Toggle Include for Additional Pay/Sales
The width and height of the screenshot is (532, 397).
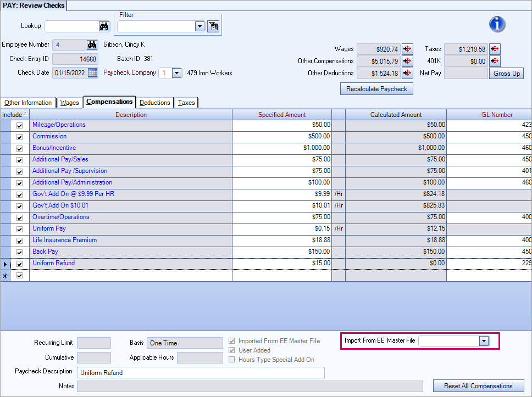20,160
